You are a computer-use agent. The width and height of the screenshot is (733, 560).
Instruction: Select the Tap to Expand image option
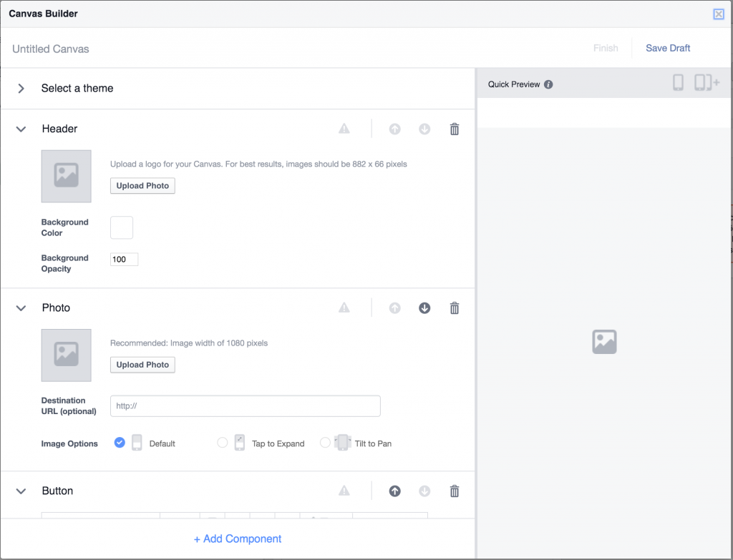tap(222, 443)
